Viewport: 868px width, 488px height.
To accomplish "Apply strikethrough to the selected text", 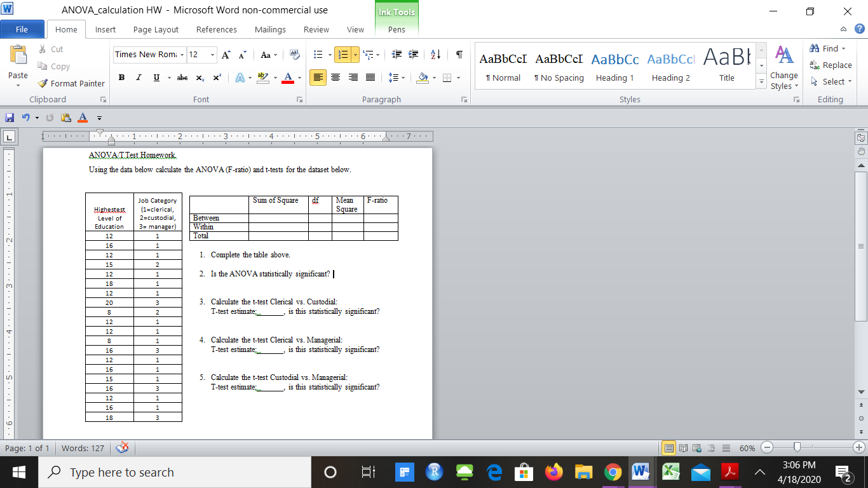I will pyautogui.click(x=182, y=77).
